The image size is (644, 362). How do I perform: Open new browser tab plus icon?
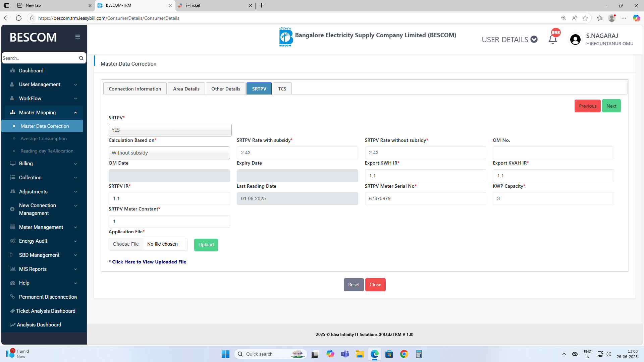(x=262, y=5)
